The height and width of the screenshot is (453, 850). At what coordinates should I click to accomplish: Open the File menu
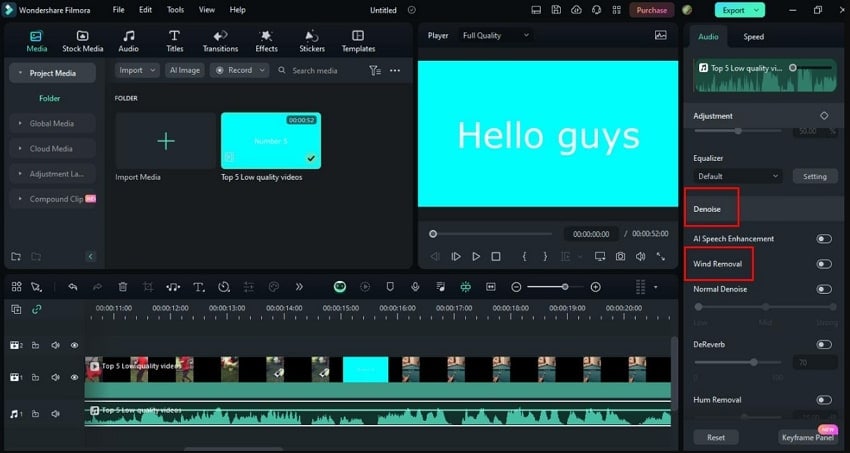pos(118,10)
